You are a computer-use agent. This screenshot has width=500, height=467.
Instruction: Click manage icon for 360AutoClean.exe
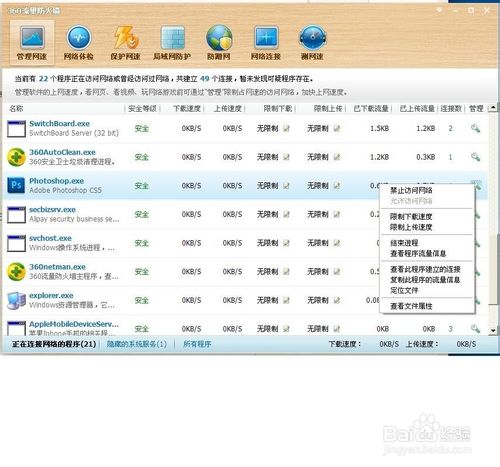tap(475, 157)
